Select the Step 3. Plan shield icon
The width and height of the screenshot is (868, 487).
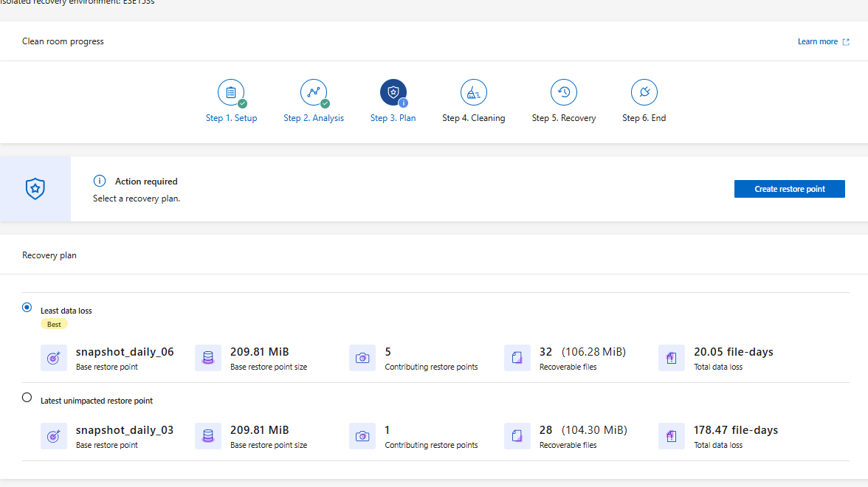click(393, 92)
